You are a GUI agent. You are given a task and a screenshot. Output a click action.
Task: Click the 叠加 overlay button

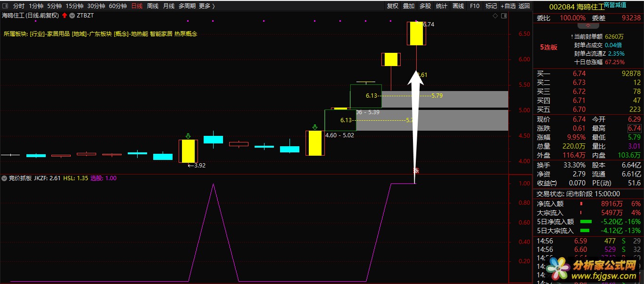[x=409, y=6]
